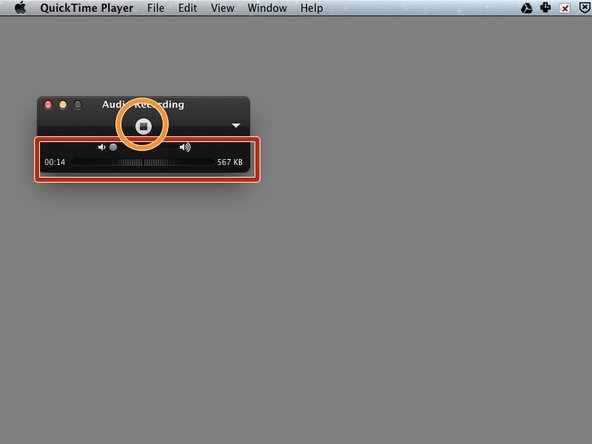
Task: Click the 567 KB file size readout
Action: (x=230, y=162)
